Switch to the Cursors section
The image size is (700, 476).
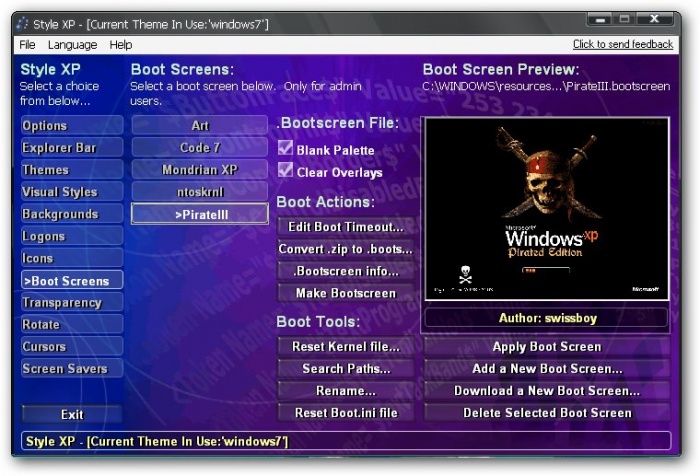72,346
